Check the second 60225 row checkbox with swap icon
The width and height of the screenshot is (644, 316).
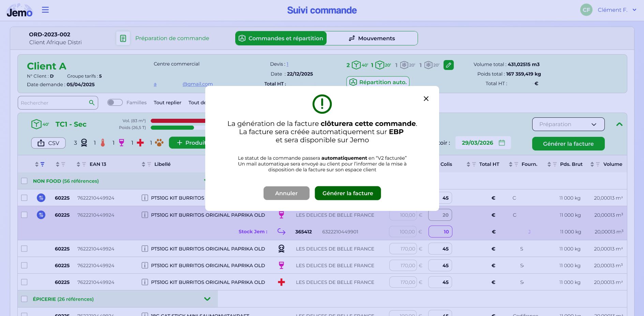(x=24, y=215)
